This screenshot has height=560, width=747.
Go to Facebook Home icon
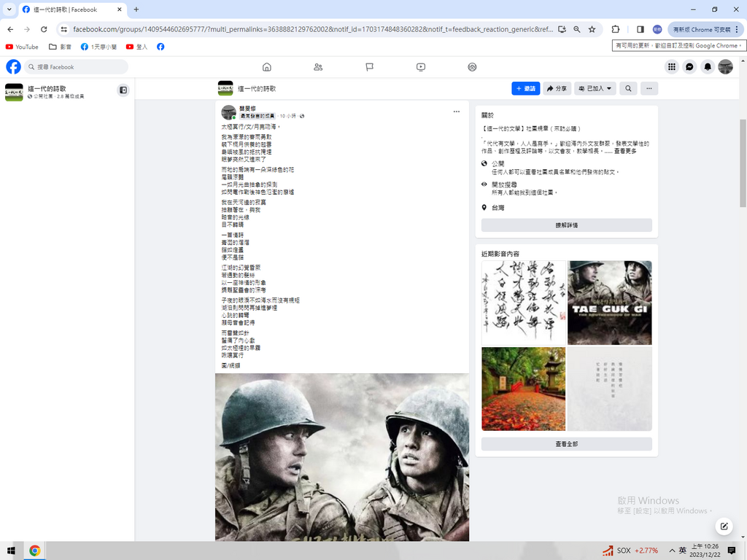(x=266, y=67)
